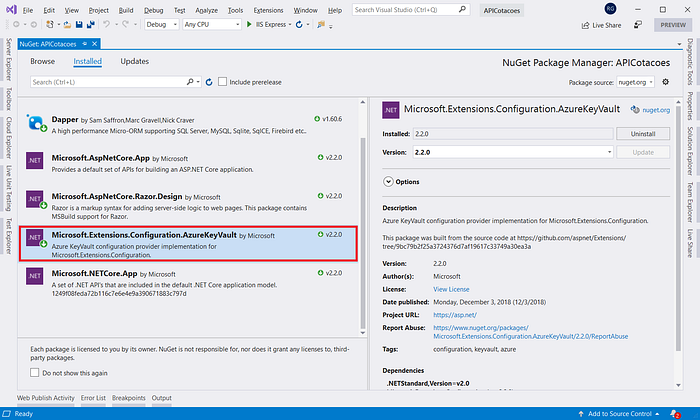Open the Output panel tab
This screenshot has height=420, width=700.
point(162,398)
